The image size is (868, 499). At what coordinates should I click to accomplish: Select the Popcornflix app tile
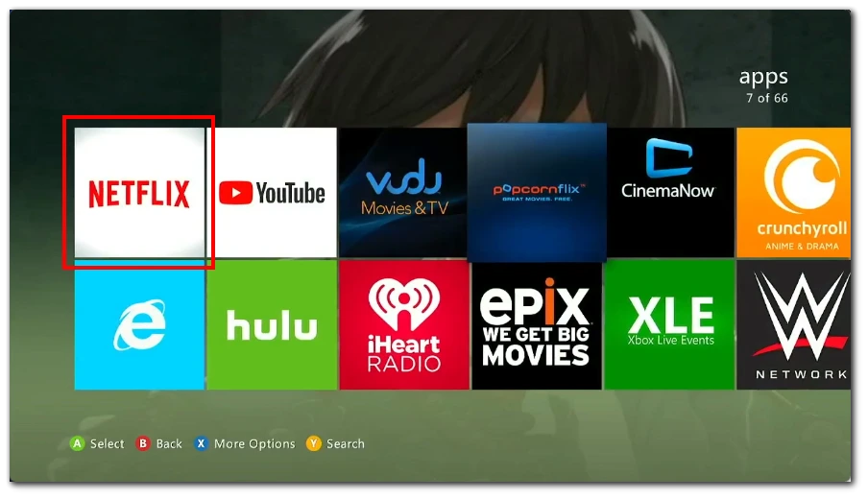coord(537,192)
